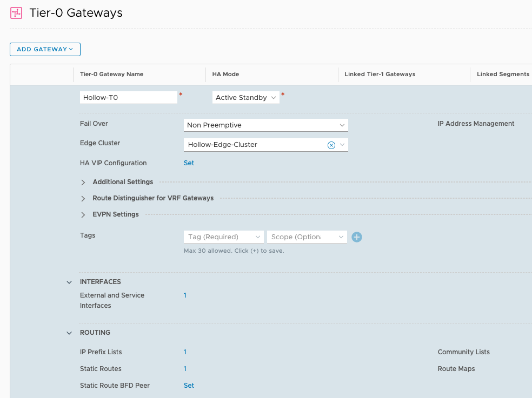Edit the Tier-0 Gateway name field
The width and height of the screenshot is (532, 398).
point(129,98)
